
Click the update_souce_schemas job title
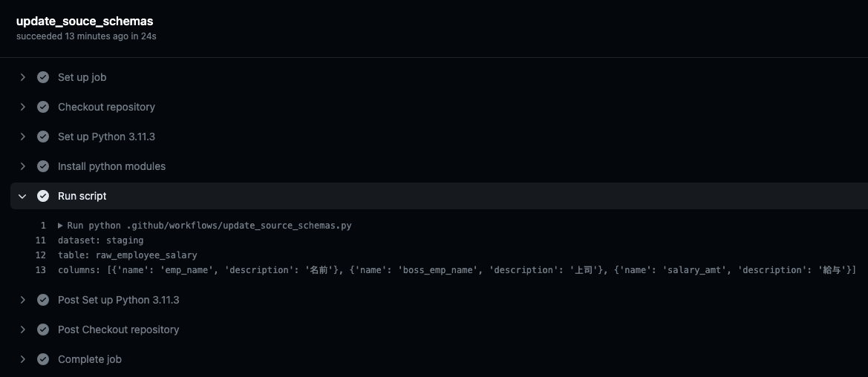85,21
